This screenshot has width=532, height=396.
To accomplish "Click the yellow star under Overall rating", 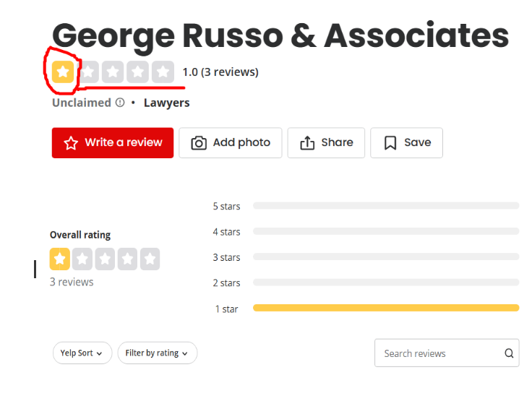I will coord(60,259).
